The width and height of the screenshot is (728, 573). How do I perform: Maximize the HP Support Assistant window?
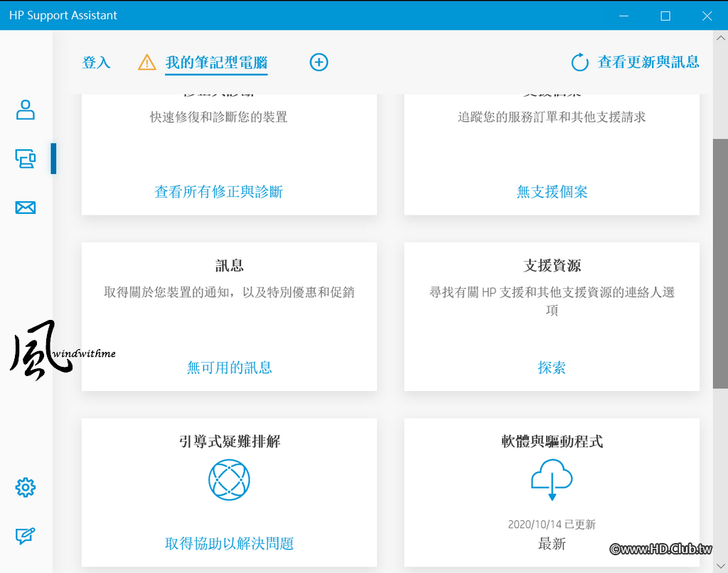point(665,16)
